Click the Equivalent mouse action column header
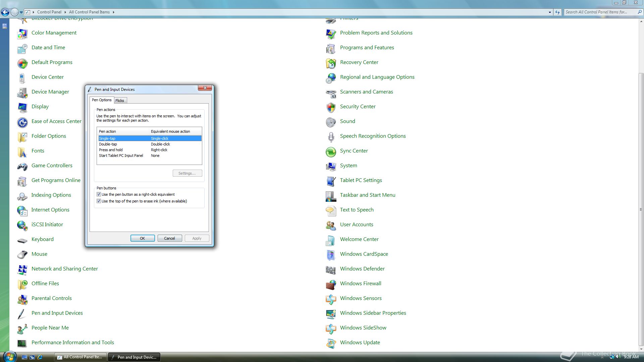The image size is (644, 362). click(x=175, y=131)
